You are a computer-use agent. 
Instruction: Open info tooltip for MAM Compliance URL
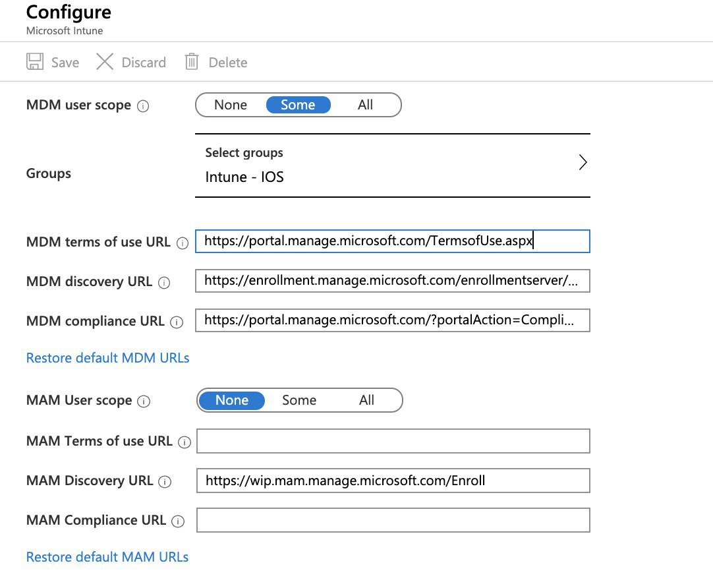[178, 521]
